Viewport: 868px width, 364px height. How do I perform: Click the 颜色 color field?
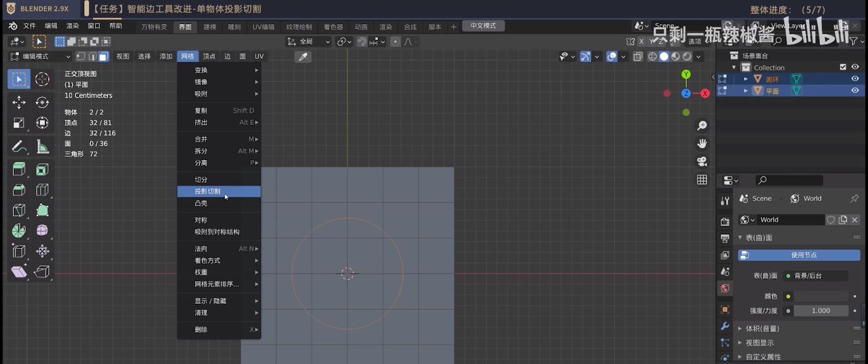pos(821,296)
